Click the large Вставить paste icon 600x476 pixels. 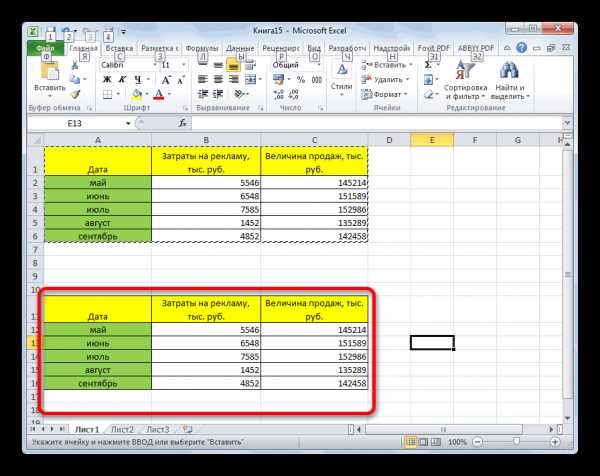(49, 73)
